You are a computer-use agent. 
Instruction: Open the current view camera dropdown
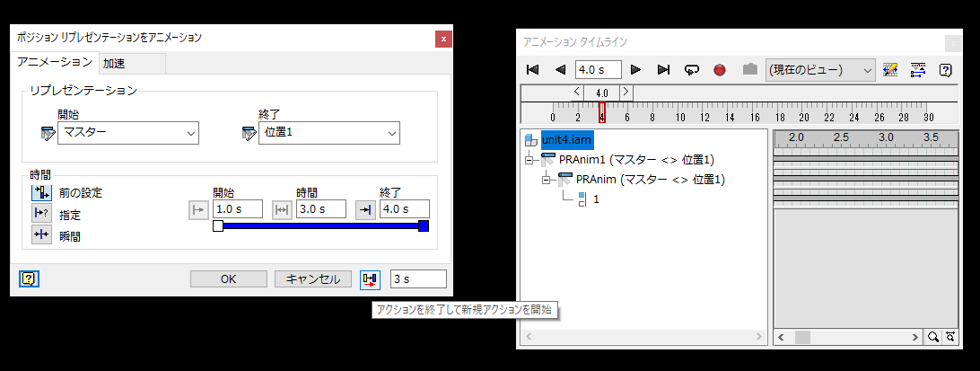820,69
